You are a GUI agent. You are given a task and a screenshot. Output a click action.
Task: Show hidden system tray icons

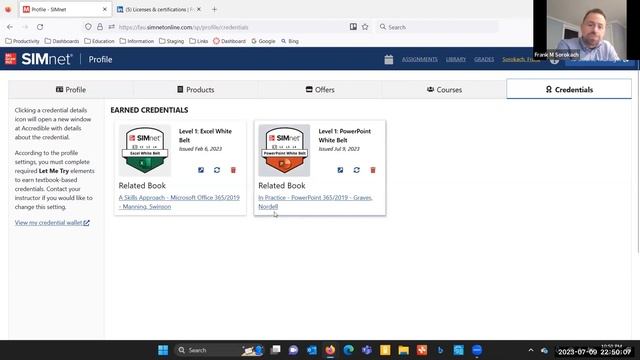point(531,350)
